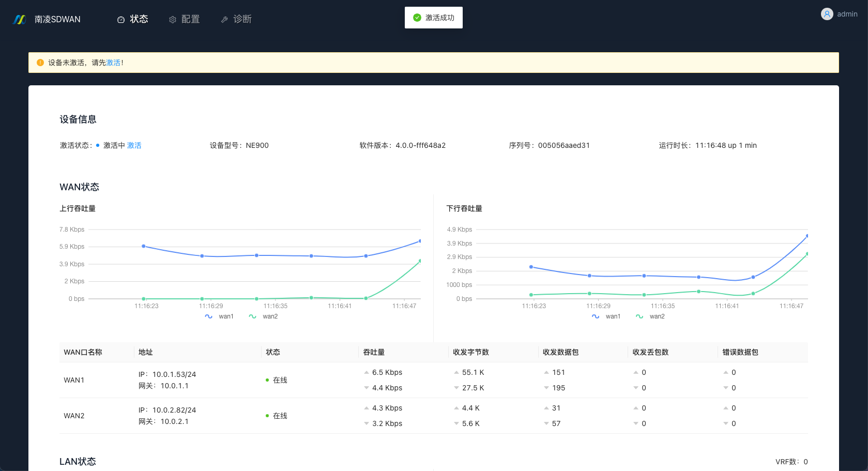
Task: Select the WAN1 row name
Action: pos(74,380)
